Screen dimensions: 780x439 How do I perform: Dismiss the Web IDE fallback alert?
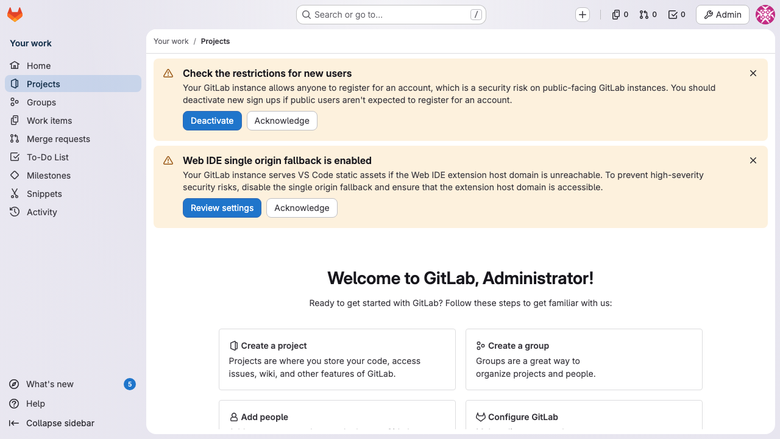pyautogui.click(x=753, y=161)
